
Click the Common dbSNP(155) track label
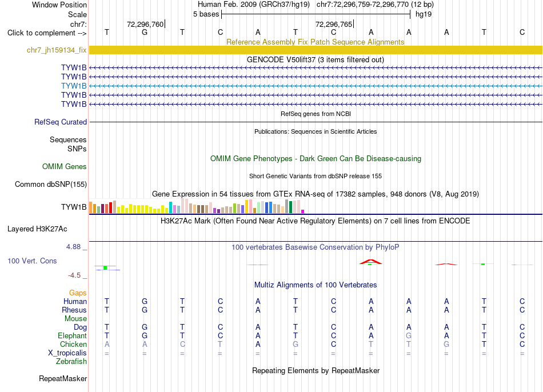coord(50,184)
